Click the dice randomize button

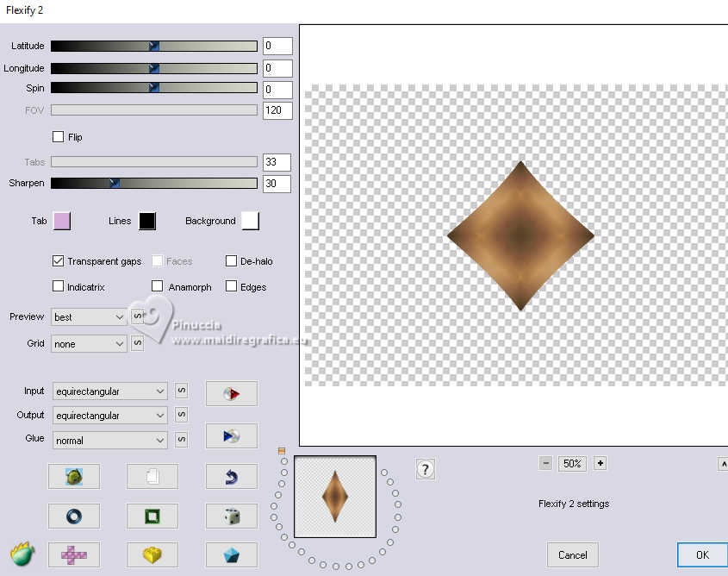(231, 517)
